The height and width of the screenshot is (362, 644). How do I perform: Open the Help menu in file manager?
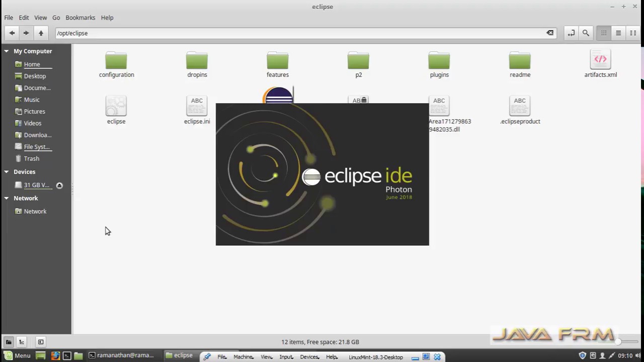[x=107, y=18]
